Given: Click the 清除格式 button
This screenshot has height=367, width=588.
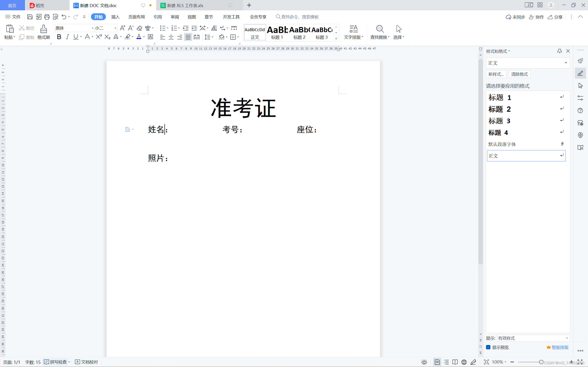Looking at the screenshot, I should (519, 74).
